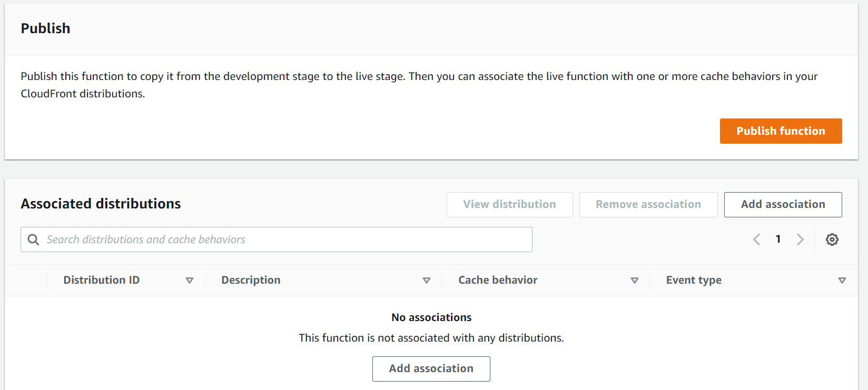Viewport: 868px width, 390px height.
Task: Focus the Search distributions and cache behaviors field
Action: (x=284, y=239)
